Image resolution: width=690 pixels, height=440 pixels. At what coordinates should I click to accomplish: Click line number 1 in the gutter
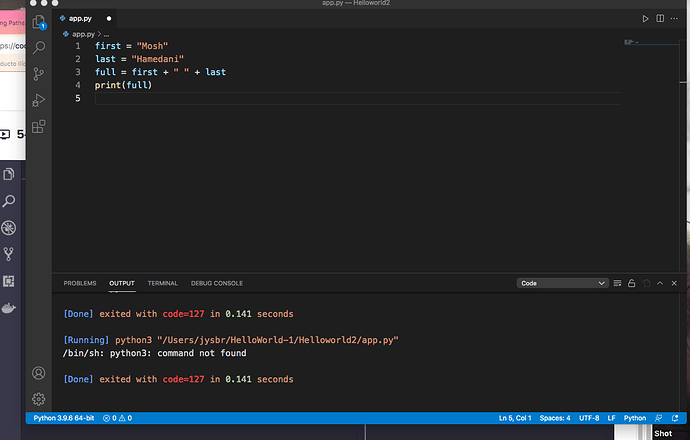click(x=78, y=46)
